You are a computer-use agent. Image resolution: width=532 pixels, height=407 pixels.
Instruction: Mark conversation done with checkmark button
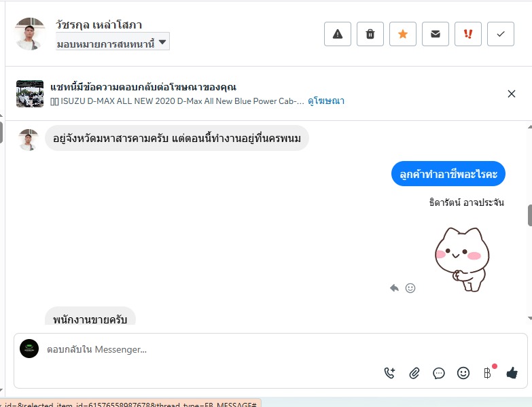coord(501,34)
